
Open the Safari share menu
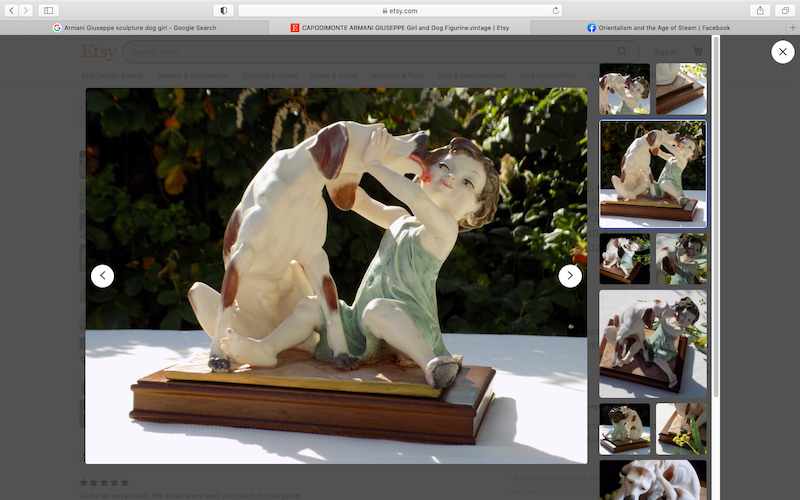pyautogui.click(x=760, y=10)
